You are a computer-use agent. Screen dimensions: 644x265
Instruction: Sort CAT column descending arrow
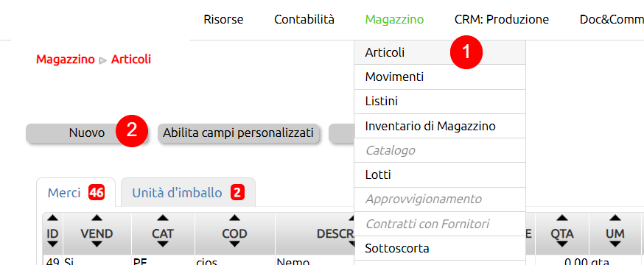click(163, 244)
